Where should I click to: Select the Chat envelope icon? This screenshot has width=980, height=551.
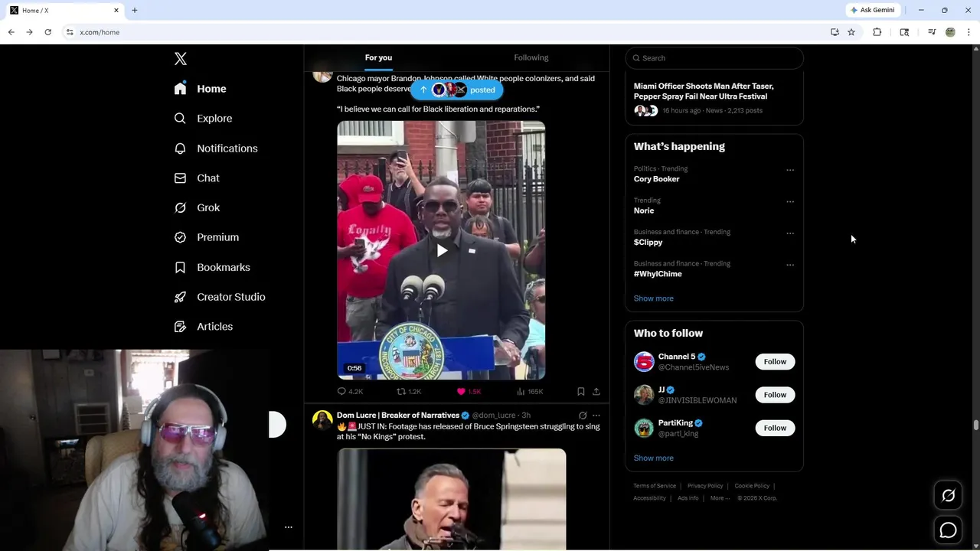(x=180, y=178)
